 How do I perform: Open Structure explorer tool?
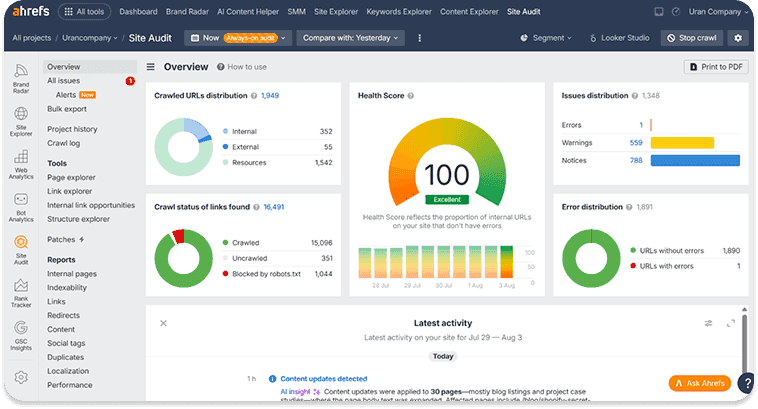point(78,219)
